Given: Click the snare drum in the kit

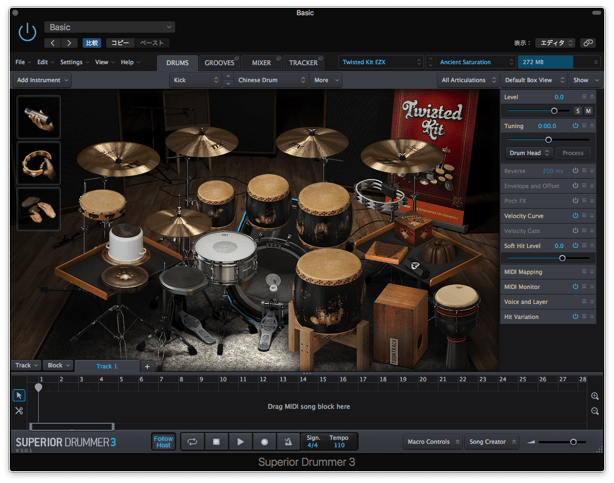Looking at the screenshot, I should [225, 256].
